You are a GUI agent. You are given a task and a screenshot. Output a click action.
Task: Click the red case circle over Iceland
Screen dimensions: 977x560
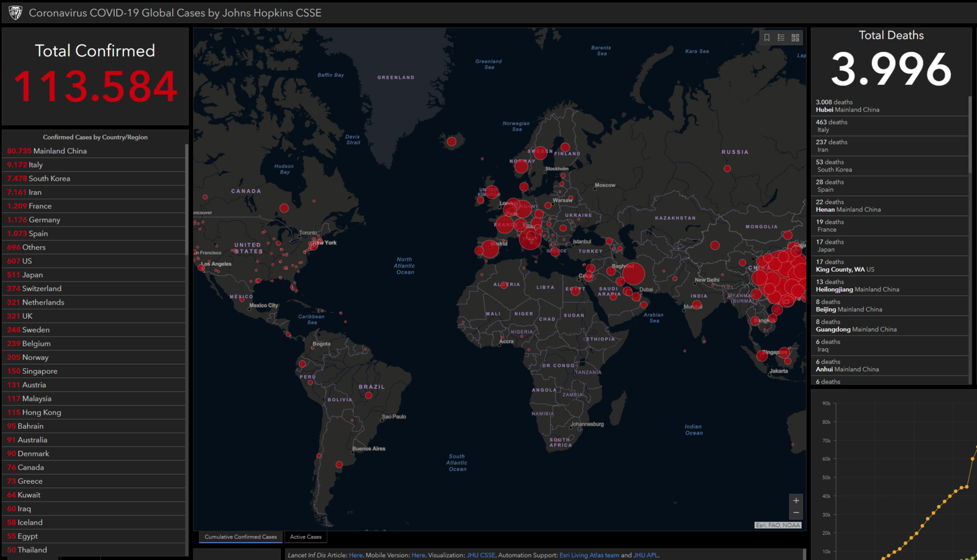tap(451, 142)
